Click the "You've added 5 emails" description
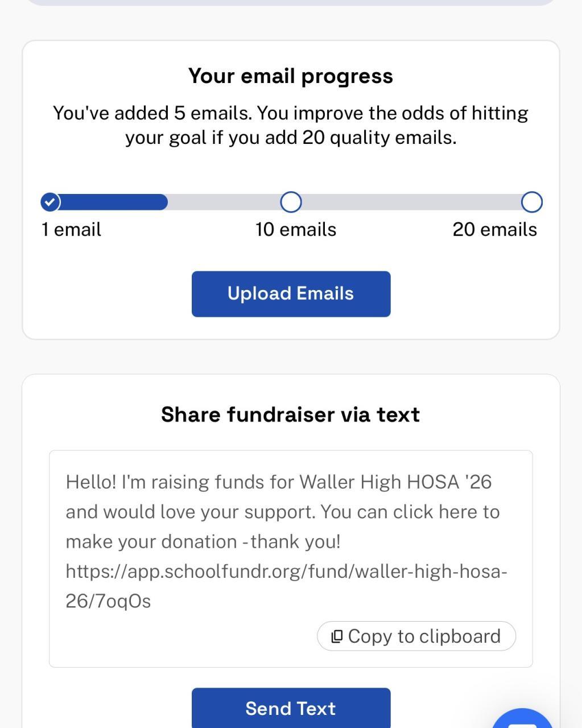Image resolution: width=582 pixels, height=728 pixels. tap(291, 125)
